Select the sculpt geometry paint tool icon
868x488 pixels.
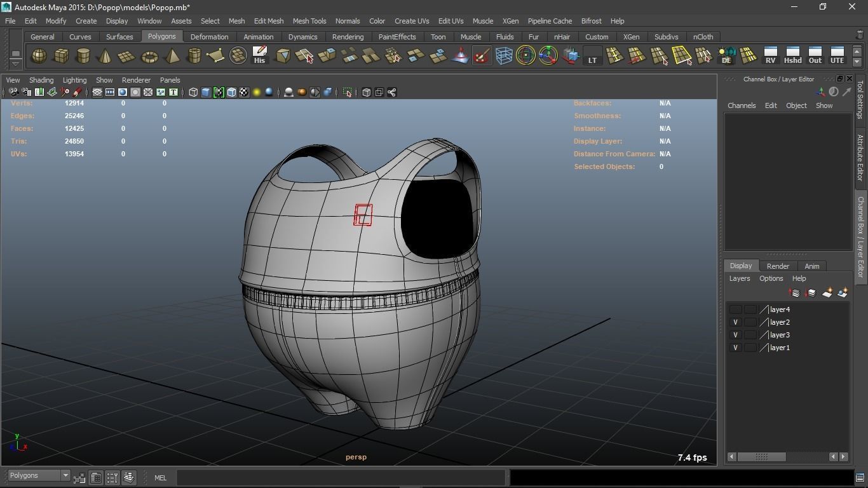coord(482,56)
